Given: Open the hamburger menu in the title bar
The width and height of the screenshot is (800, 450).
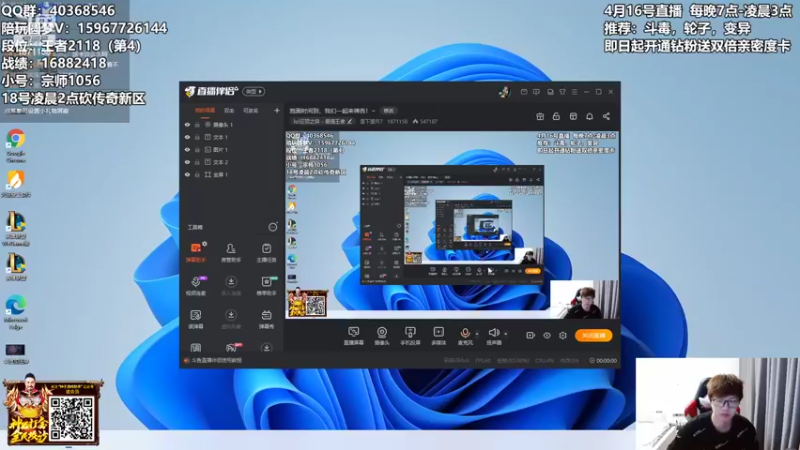Looking at the screenshot, I should coord(574,92).
